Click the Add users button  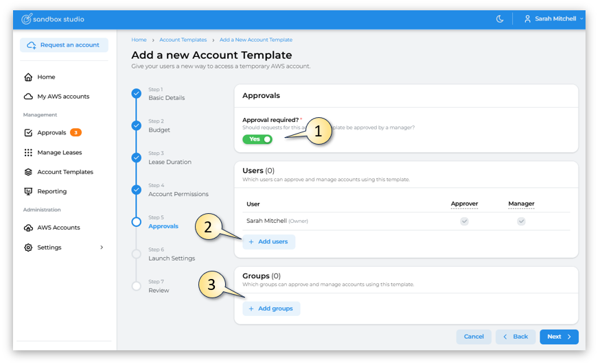click(x=268, y=242)
